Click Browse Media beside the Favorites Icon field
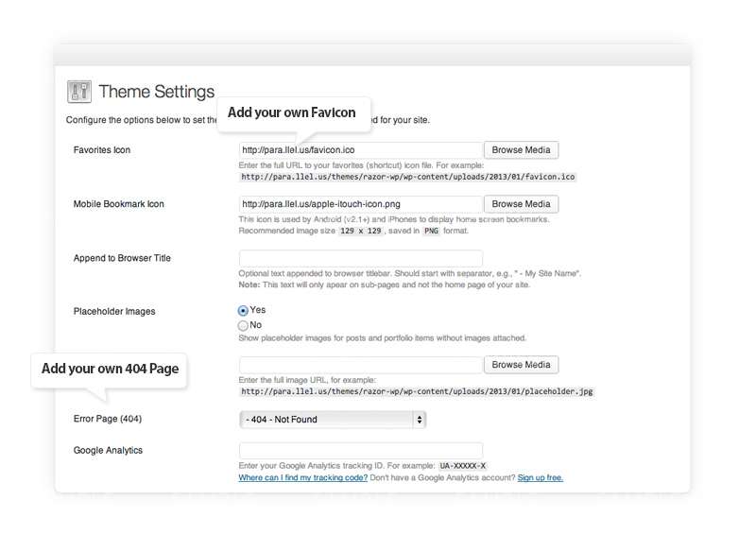This screenshot has height=534, width=756. [x=521, y=150]
